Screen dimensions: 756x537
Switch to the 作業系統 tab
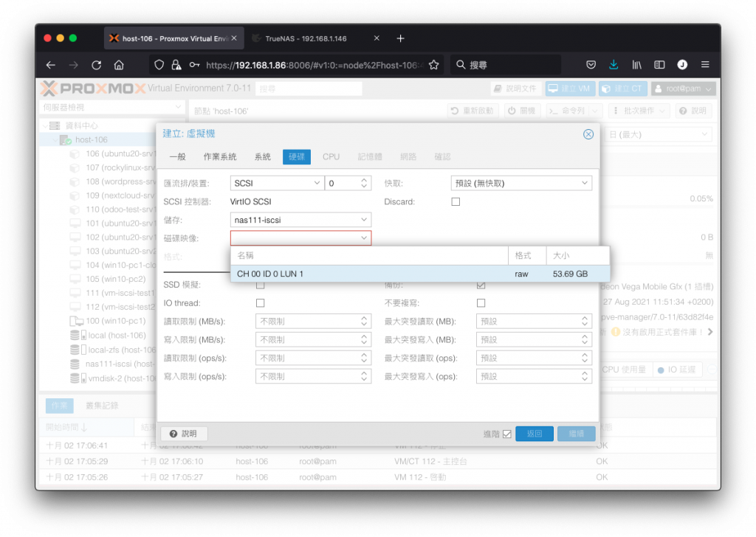click(x=220, y=157)
